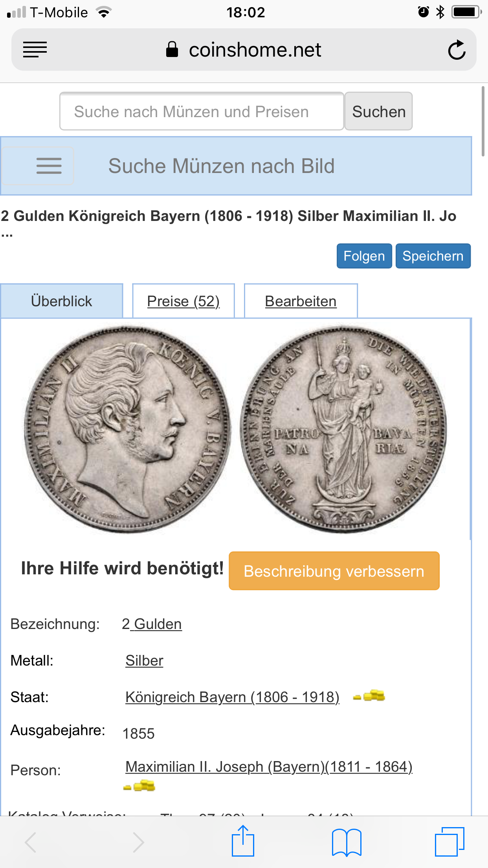Open the 2 Gulden link
The height and width of the screenshot is (868, 488).
[152, 624]
